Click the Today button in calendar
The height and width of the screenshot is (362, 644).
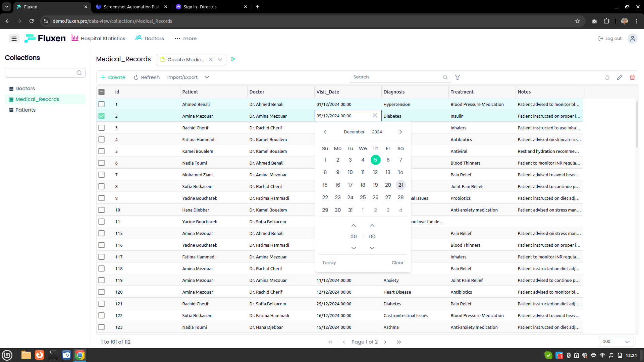click(x=329, y=263)
